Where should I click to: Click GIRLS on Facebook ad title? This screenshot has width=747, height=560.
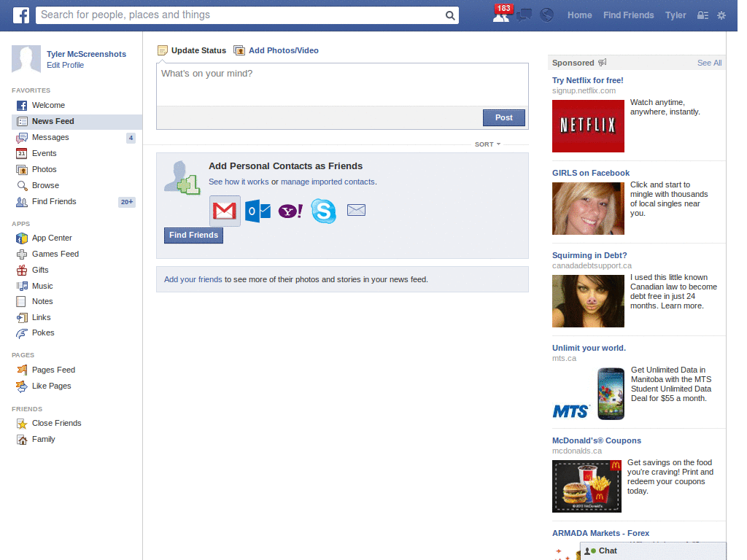point(591,174)
